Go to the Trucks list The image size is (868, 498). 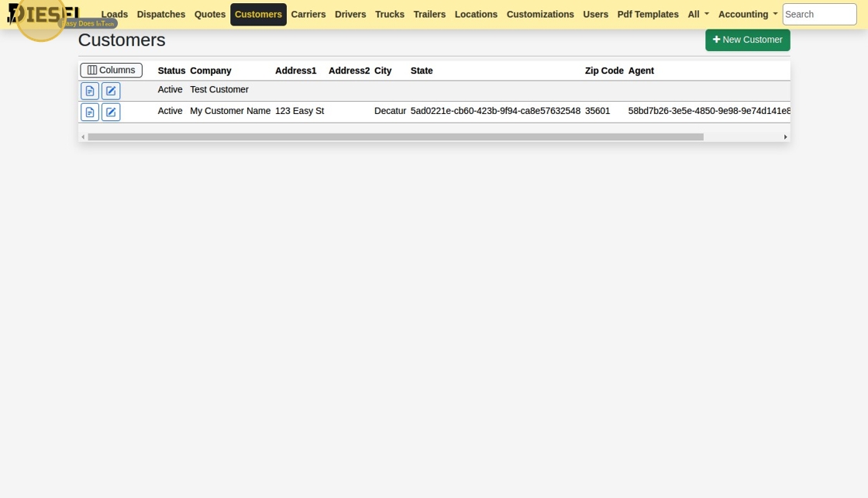[390, 15]
